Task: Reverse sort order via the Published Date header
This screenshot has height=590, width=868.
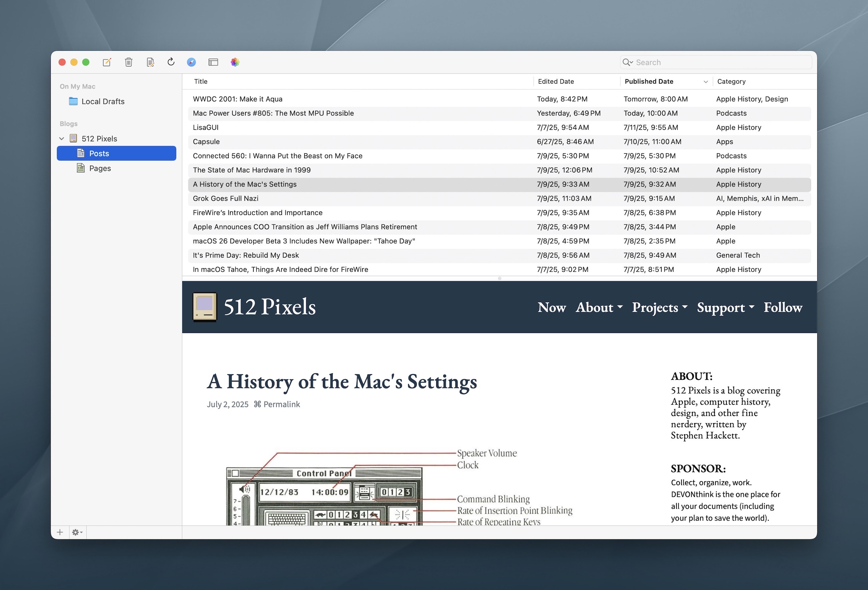Action: (x=666, y=81)
